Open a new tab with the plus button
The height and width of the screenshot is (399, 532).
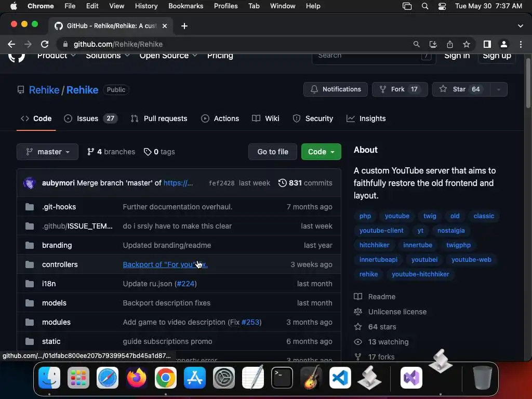click(184, 26)
